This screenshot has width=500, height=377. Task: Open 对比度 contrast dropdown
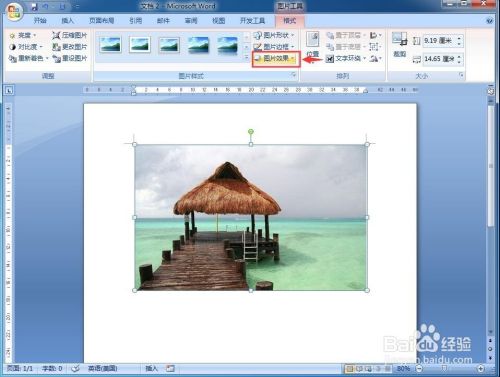point(26,47)
